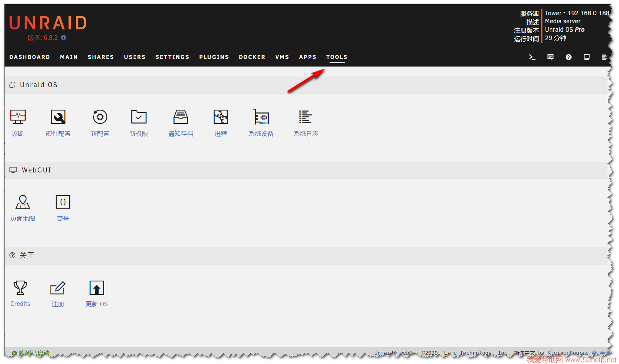
Task: Open the 进程 processes icon
Action: coord(221,117)
